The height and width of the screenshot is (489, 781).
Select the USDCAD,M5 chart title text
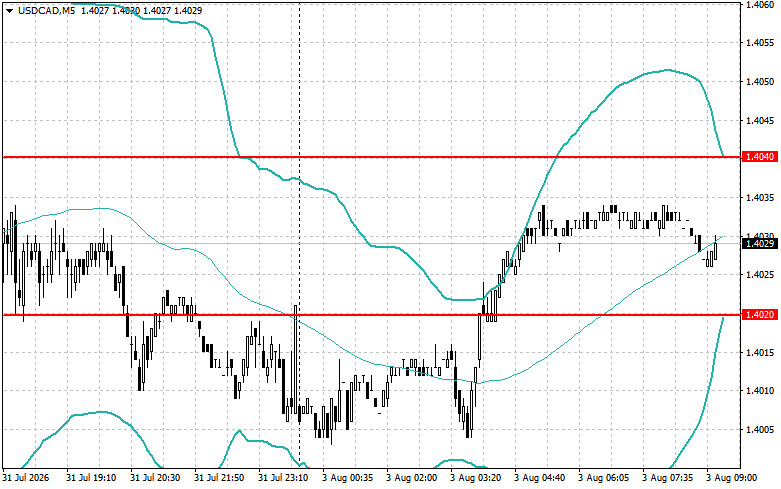(x=47, y=10)
